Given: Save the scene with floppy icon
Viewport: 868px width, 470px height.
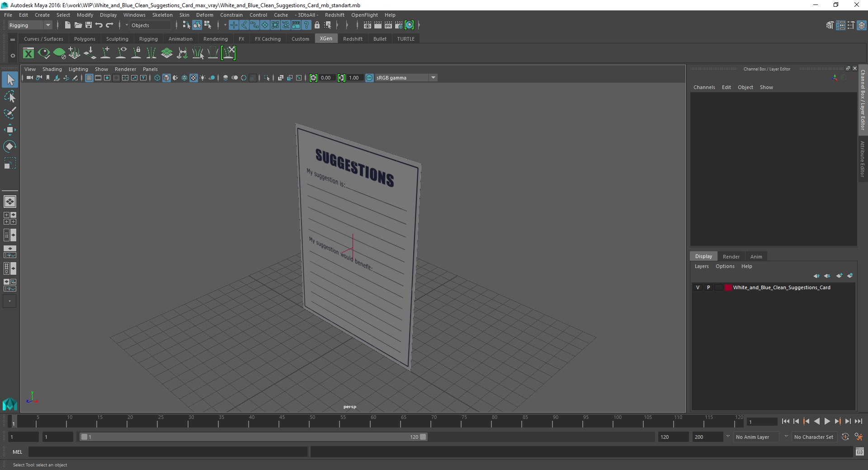Looking at the screenshot, I should 89,25.
